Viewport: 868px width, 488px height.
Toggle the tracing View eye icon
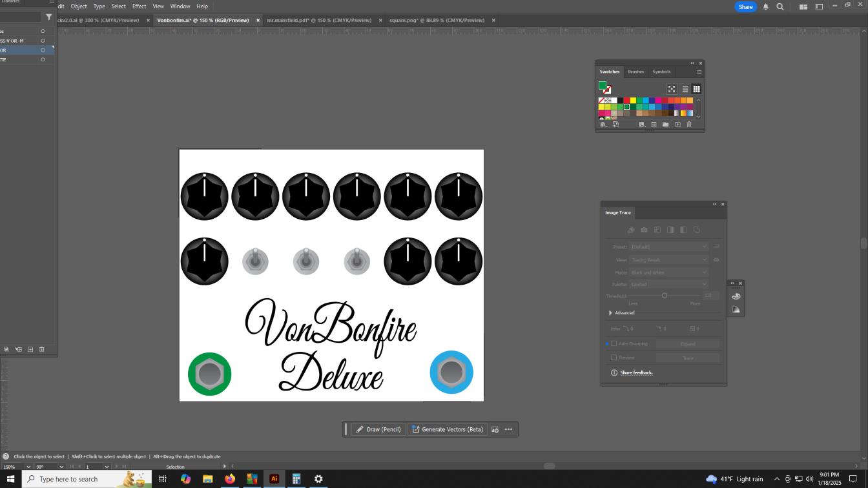[716, 260]
